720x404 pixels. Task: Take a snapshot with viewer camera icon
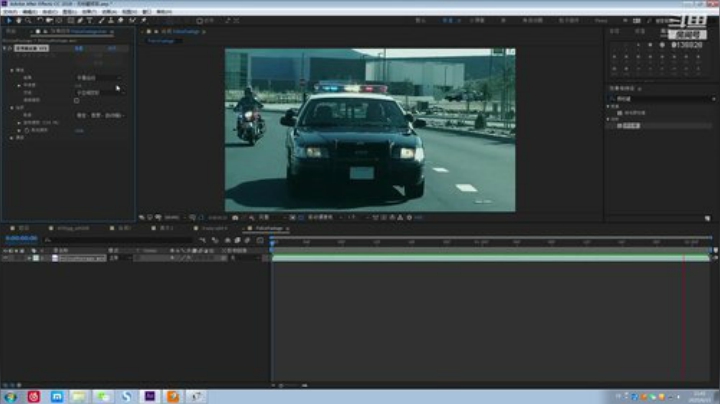(x=235, y=218)
